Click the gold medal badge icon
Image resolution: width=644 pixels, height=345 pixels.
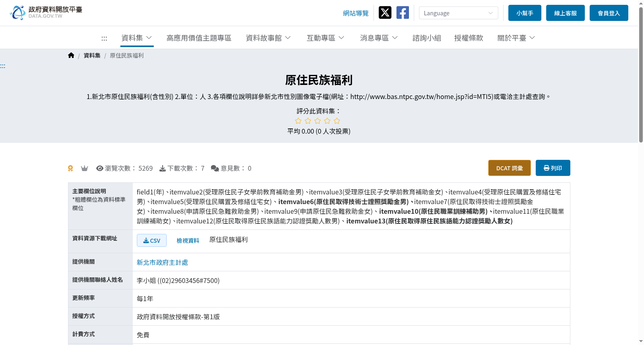click(x=70, y=168)
